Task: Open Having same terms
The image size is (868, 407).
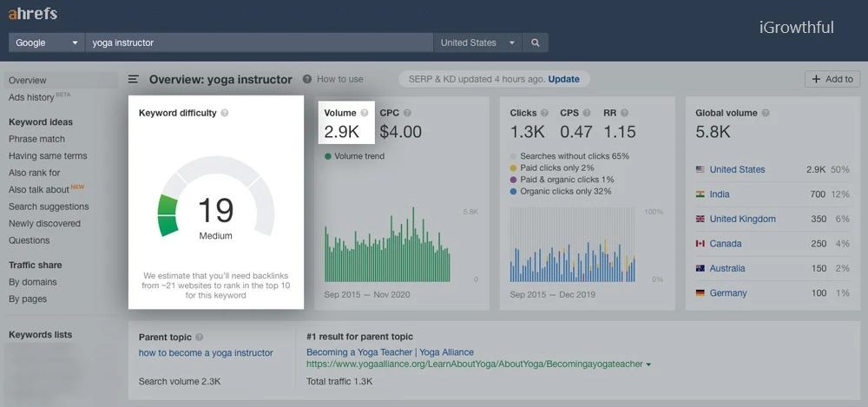Action: [x=48, y=156]
